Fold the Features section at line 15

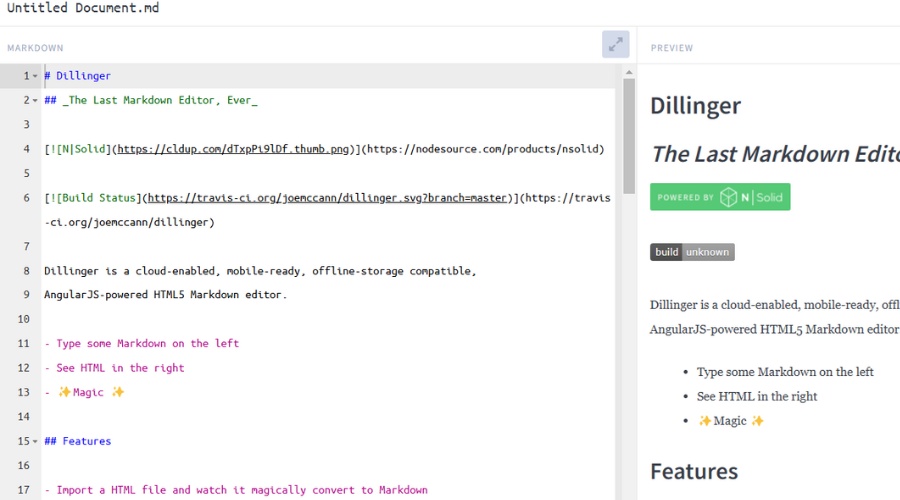(35, 441)
